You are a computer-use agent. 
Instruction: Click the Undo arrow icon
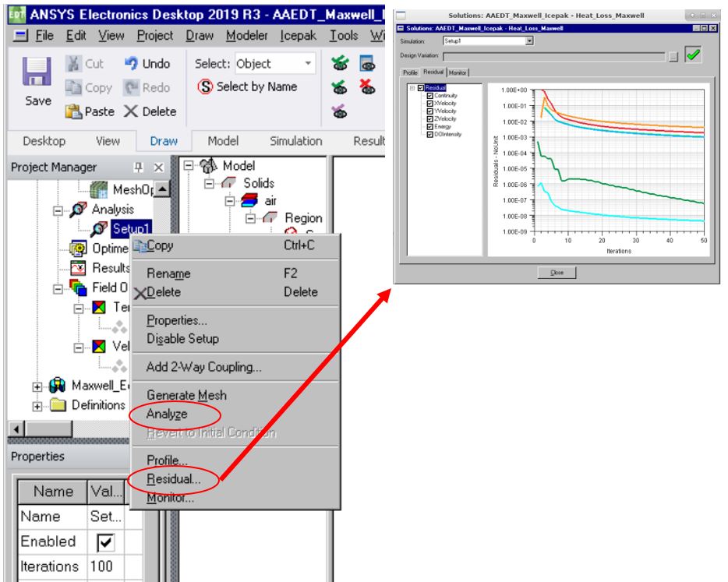click(132, 63)
